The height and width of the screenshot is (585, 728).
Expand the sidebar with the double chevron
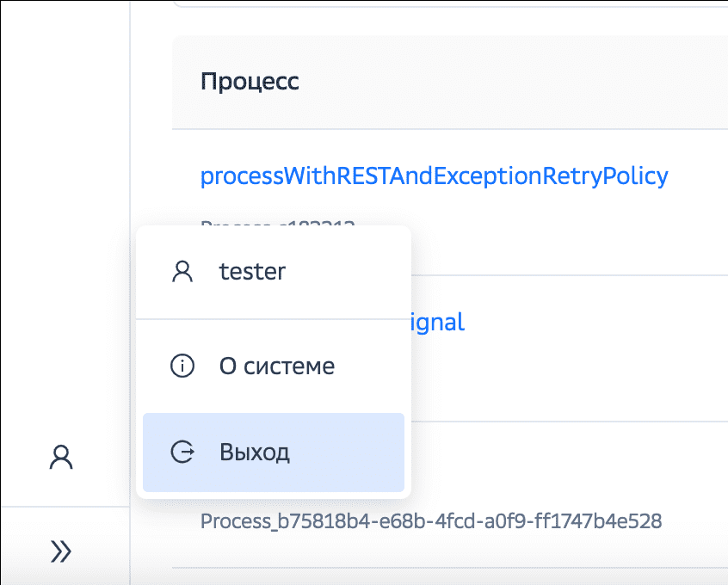[61, 551]
